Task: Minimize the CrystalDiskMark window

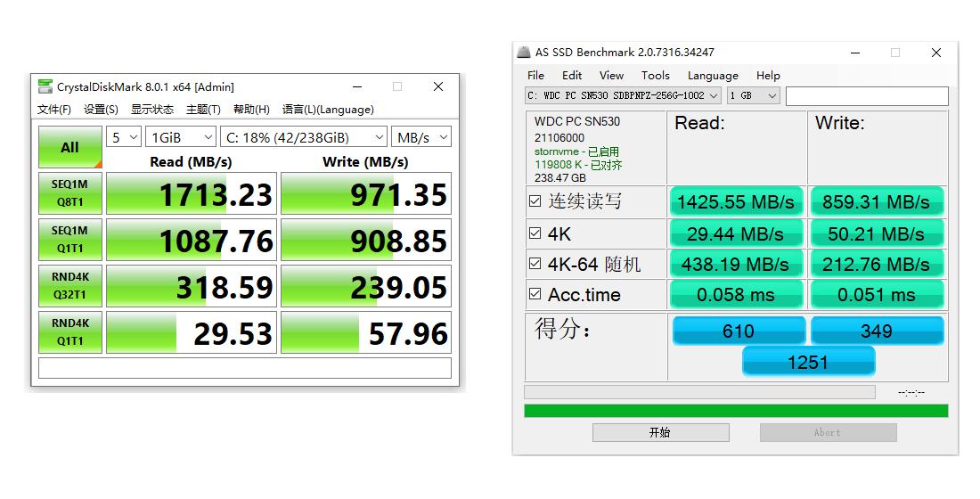Action: tap(357, 86)
